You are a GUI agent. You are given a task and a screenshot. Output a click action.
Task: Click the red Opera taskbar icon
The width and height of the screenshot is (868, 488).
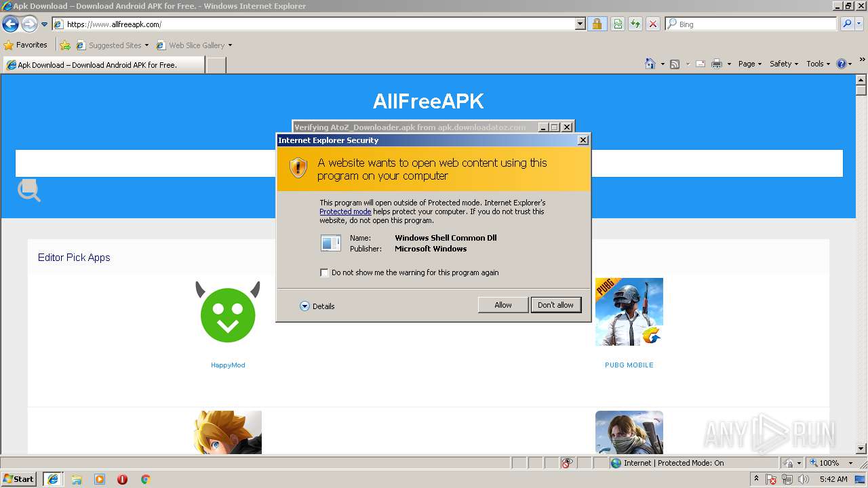[122, 479]
